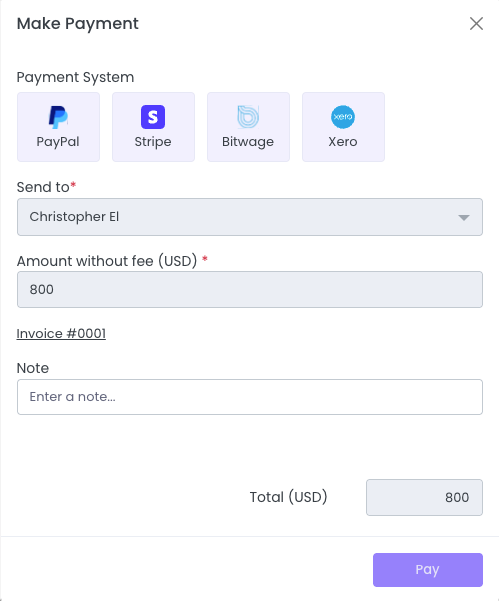The height and width of the screenshot is (601, 499).
Task: Choose the Stripe logo icon
Action: [x=153, y=117]
